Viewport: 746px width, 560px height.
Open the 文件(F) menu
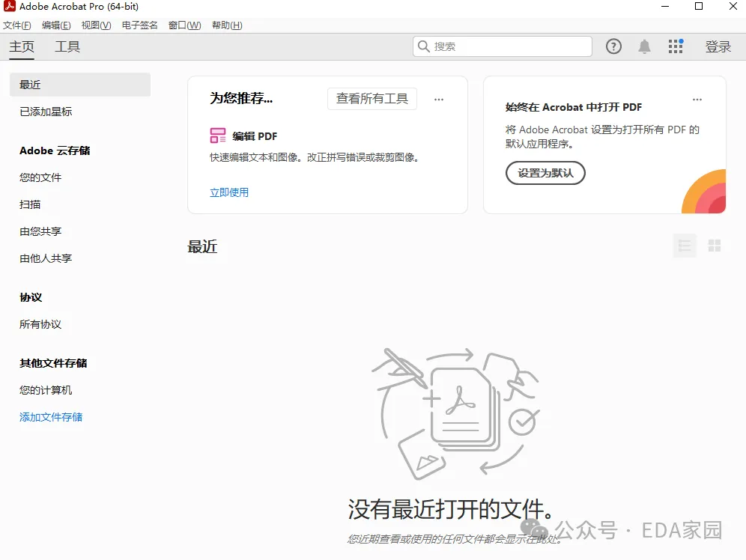[17, 25]
